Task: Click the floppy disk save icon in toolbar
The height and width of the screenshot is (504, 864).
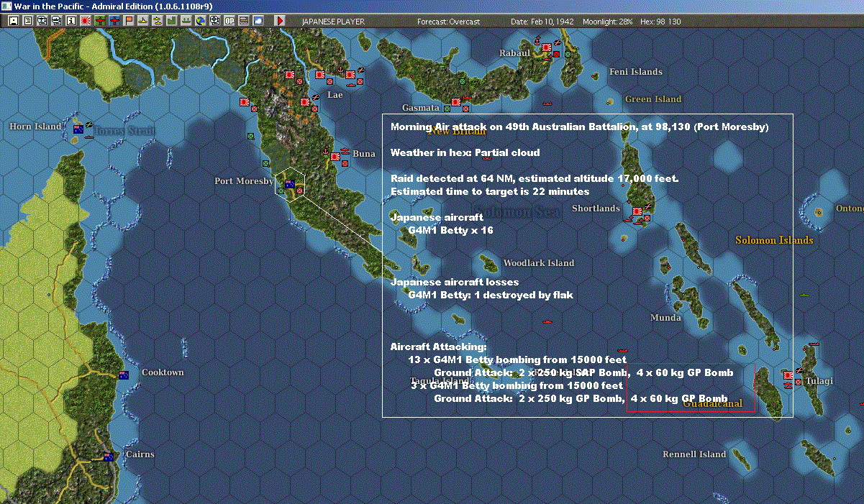Action: [14, 21]
